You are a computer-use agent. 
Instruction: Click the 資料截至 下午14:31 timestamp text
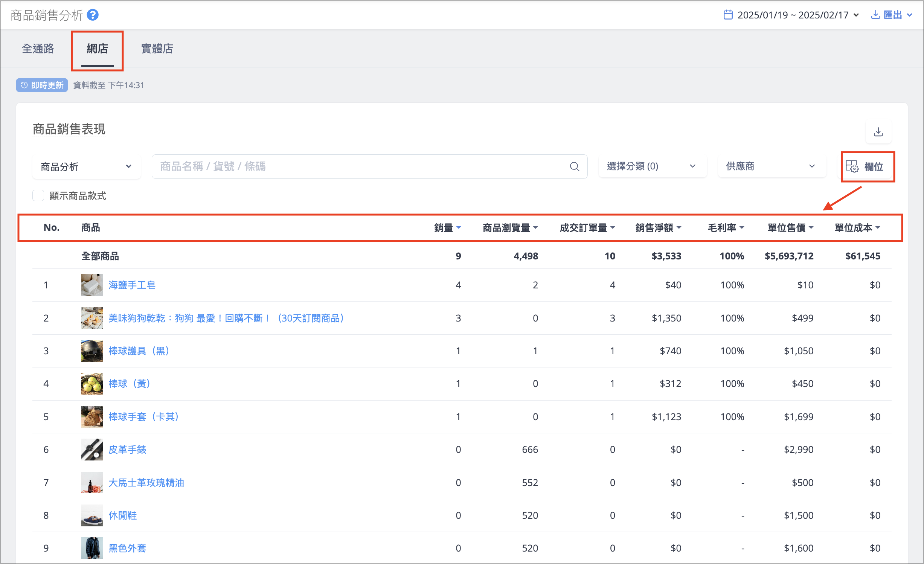[108, 85]
